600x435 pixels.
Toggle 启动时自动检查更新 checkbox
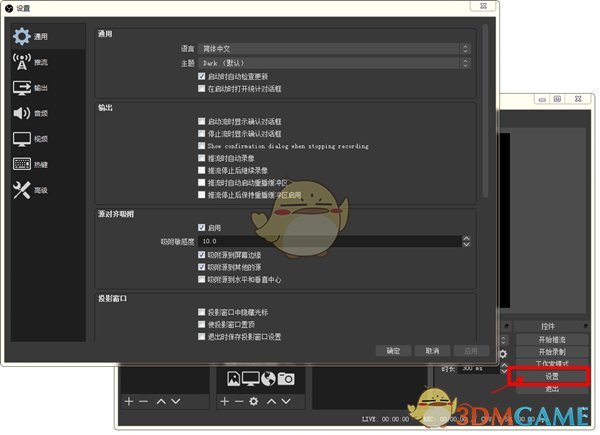click(202, 76)
